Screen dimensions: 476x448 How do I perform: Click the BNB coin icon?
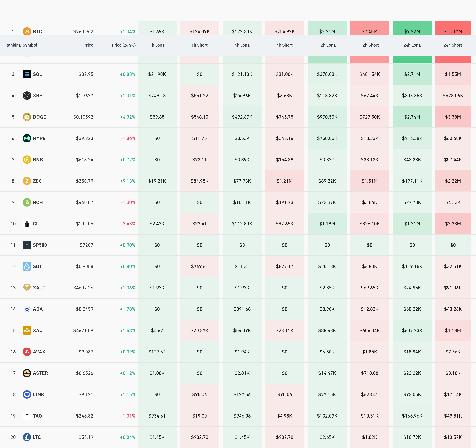pyautogui.click(x=27, y=159)
